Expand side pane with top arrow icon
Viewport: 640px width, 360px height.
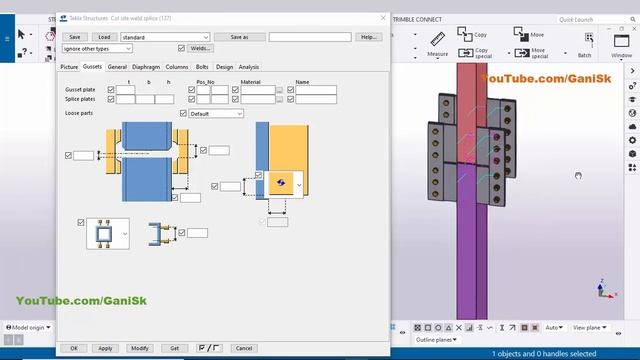point(632,71)
